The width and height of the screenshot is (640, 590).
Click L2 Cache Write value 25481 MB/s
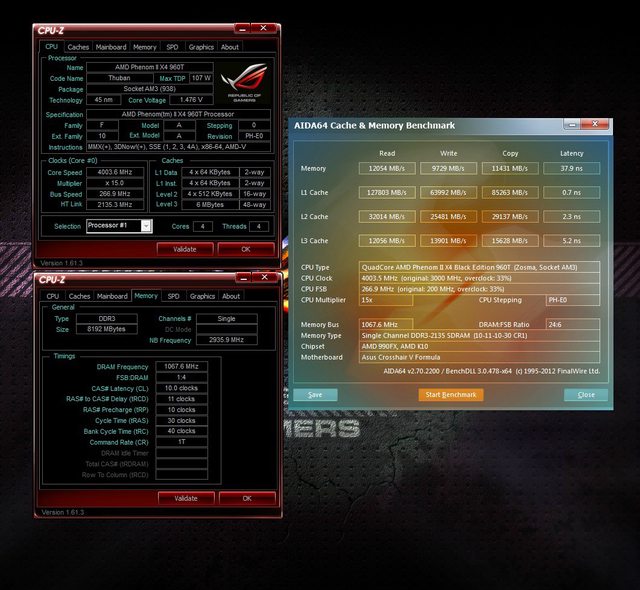[448, 216]
